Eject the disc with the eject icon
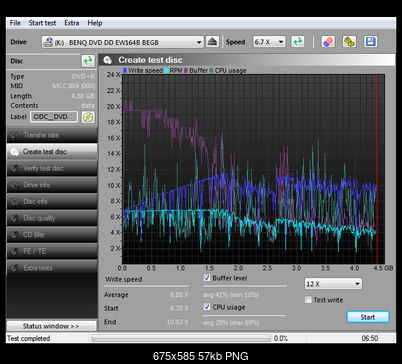Image resolution: width=402 pixels, height=364 pixels. pos(212,42)
